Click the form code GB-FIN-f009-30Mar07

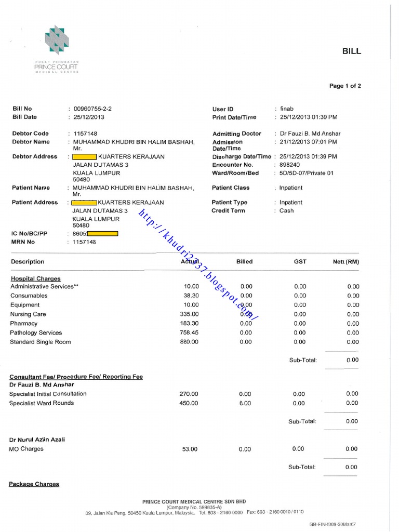coord(332,525)
